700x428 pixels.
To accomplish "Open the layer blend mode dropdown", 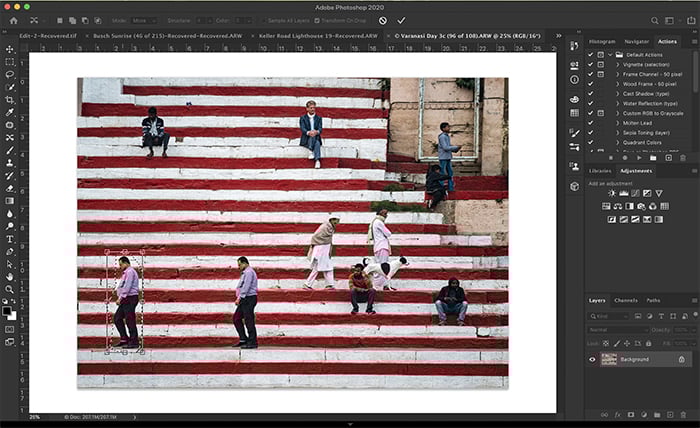I will pos(617,330).
